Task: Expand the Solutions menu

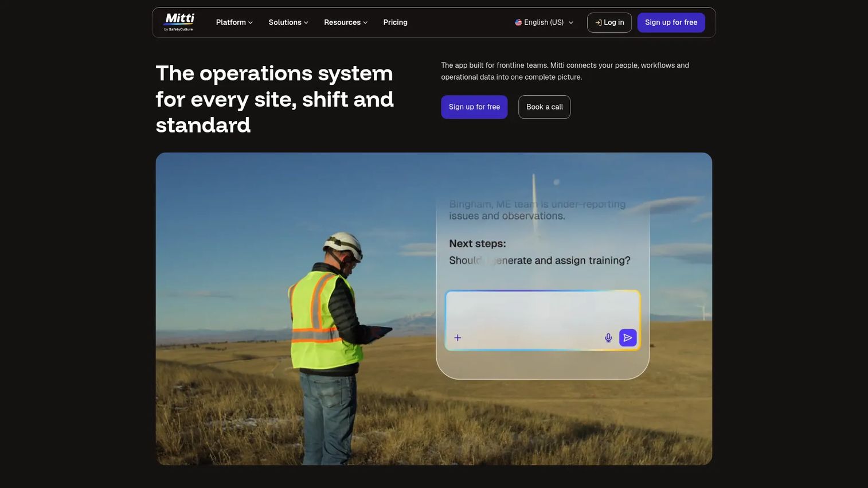Action: pyautogui.click(x=288, y=22)
